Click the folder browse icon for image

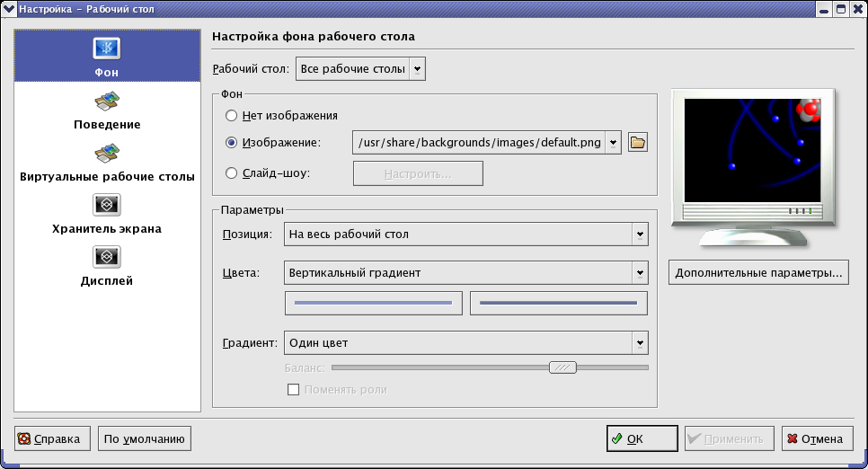[638, 142]
